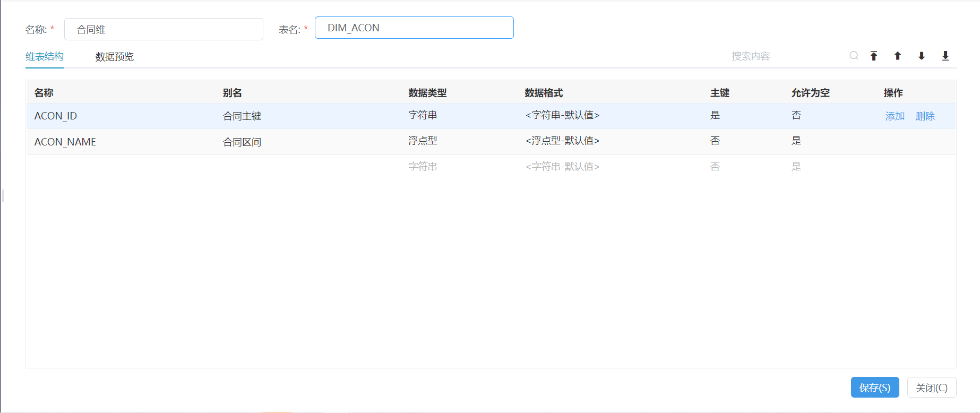Click the 搜索内容 search box
The height and width of the screenshot is (413, 980).
(x=788, y=56)
